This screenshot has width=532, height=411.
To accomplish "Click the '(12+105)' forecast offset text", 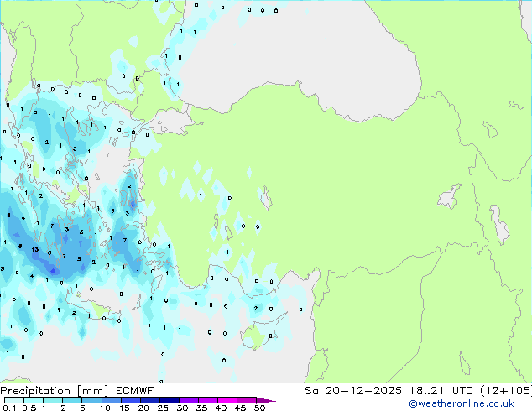I will point(506,391).
